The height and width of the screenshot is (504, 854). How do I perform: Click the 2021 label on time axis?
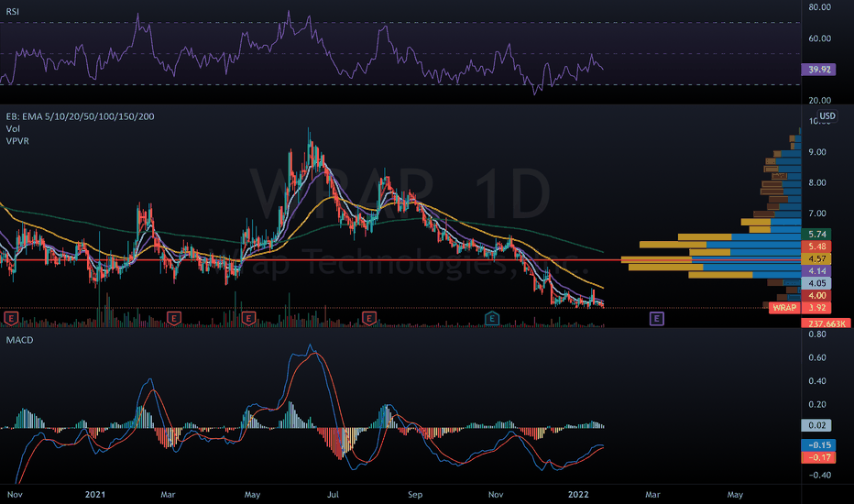95,495
